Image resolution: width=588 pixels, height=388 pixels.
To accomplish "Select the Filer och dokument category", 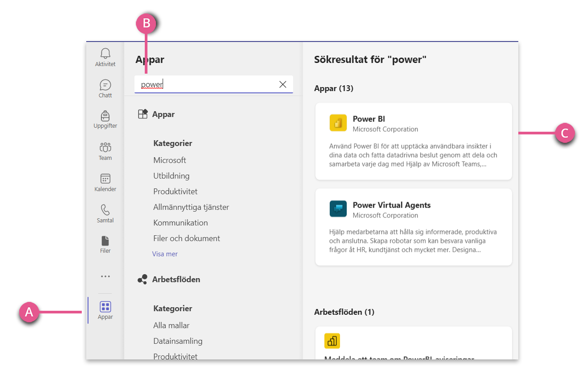I will tap(187, 238).
